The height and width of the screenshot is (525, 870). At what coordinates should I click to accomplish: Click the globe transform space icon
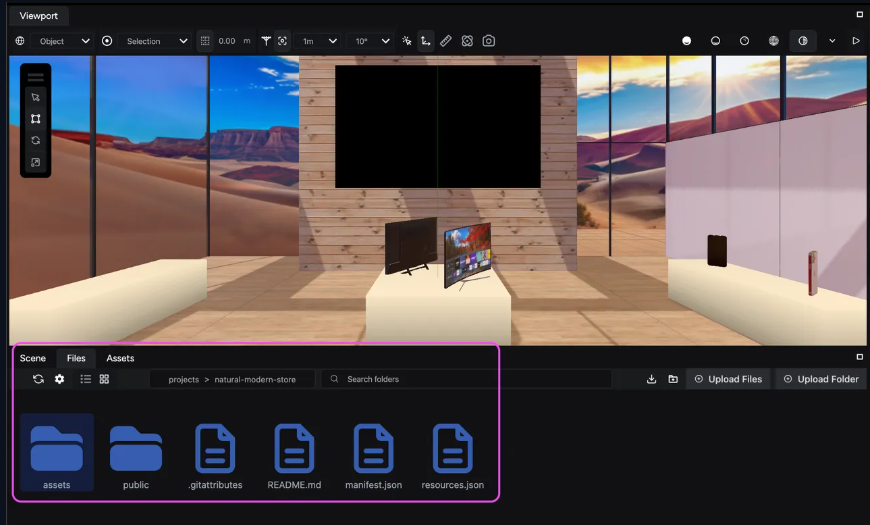[20, 41]
